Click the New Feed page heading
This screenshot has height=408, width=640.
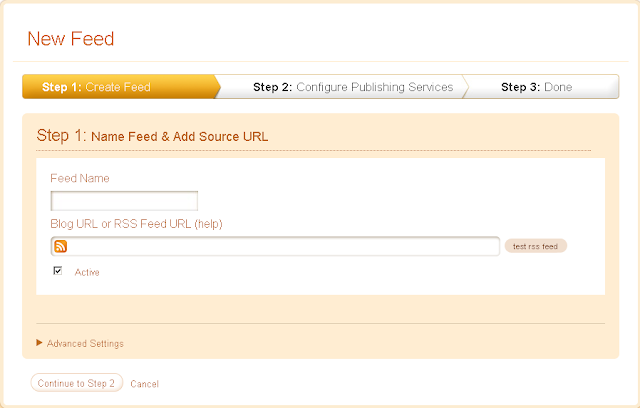pos(71,39)
